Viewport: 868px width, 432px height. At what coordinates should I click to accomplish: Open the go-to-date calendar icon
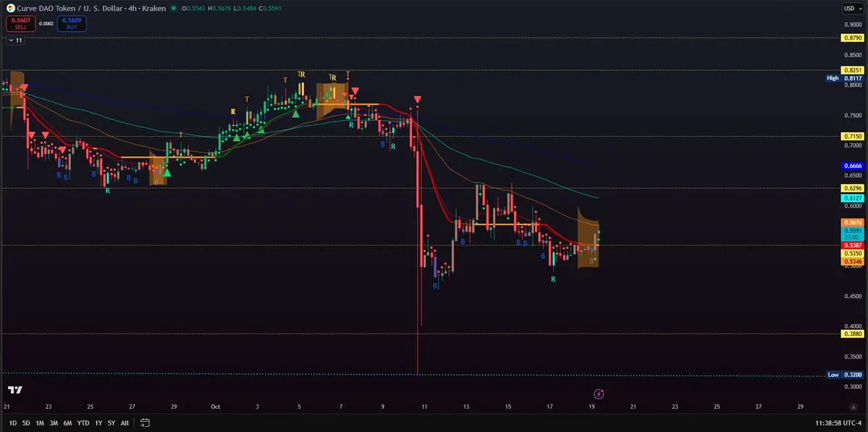point(145,423)
